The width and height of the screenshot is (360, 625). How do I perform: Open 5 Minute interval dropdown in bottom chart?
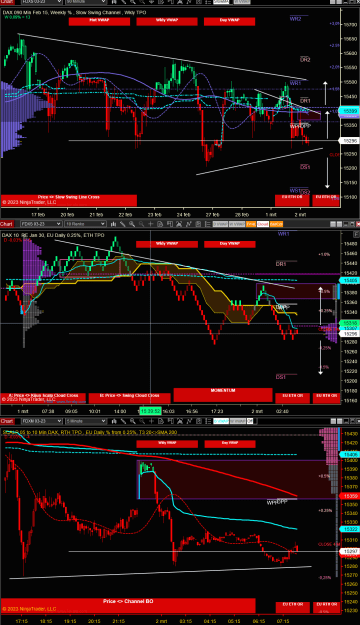point(86,421)
